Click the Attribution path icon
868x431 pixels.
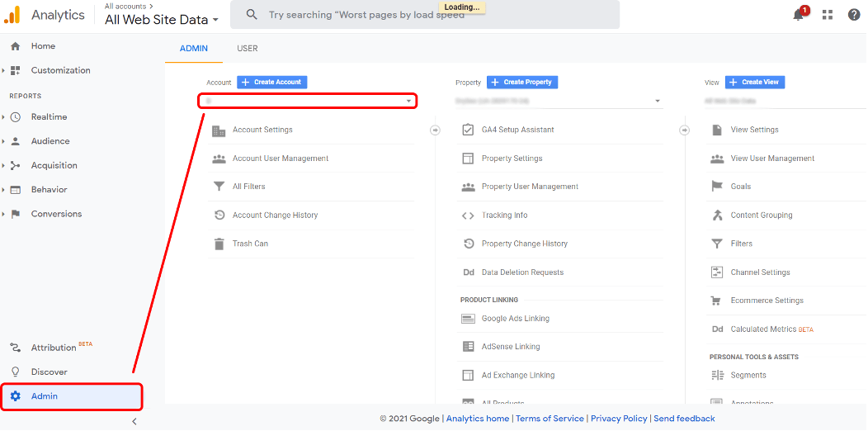pyautogui.click(x=16, y=348)
